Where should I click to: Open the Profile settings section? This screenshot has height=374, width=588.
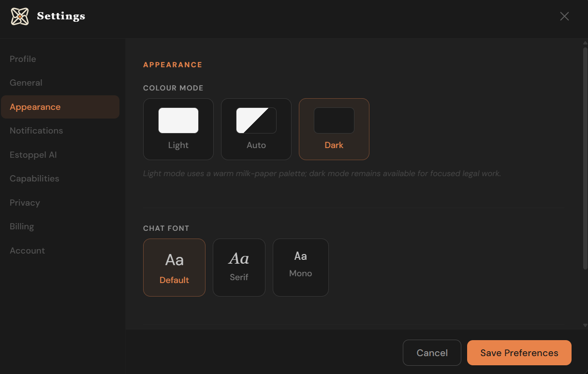[60, 59]
